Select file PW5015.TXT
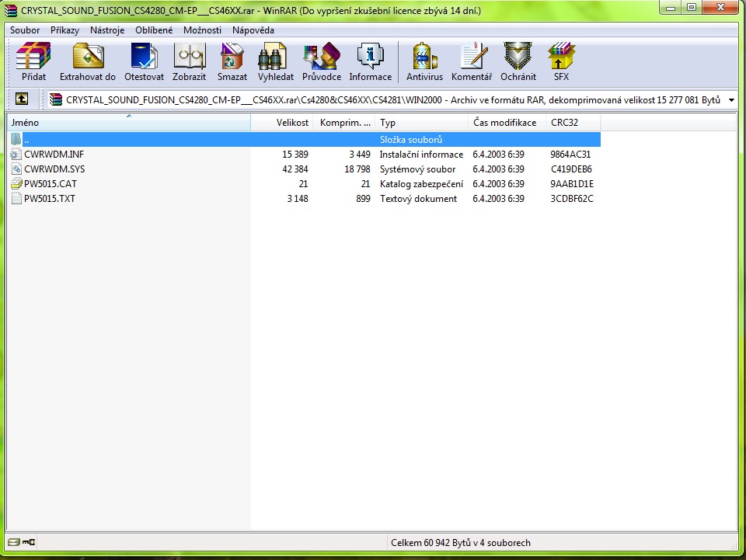Screen dimensions: 746x560 point(50,198)
